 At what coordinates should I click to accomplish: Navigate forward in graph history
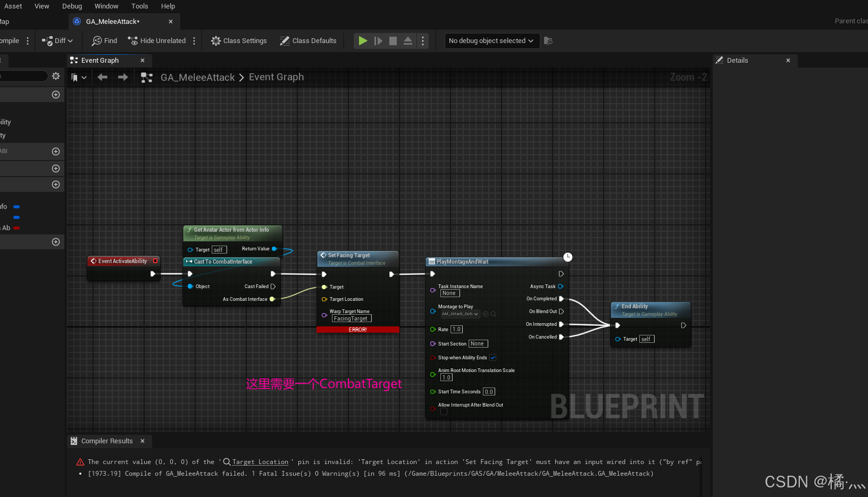point(123,78)
